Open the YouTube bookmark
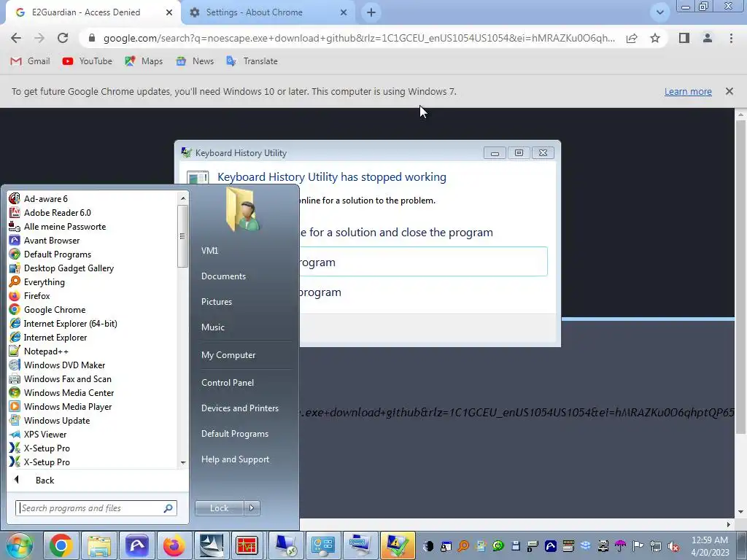Image resolution: width=747 pixels, height=560 pixels. click(x=88, y=61)
